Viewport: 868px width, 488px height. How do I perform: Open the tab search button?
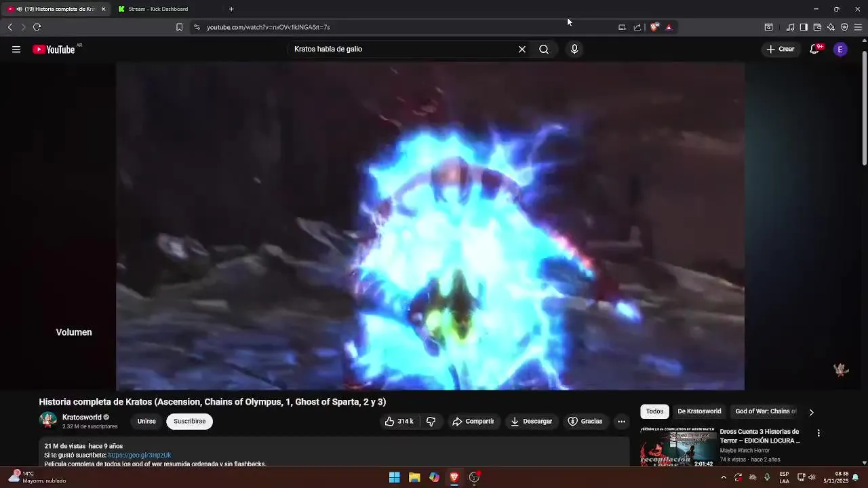click(x=768, y=27)
